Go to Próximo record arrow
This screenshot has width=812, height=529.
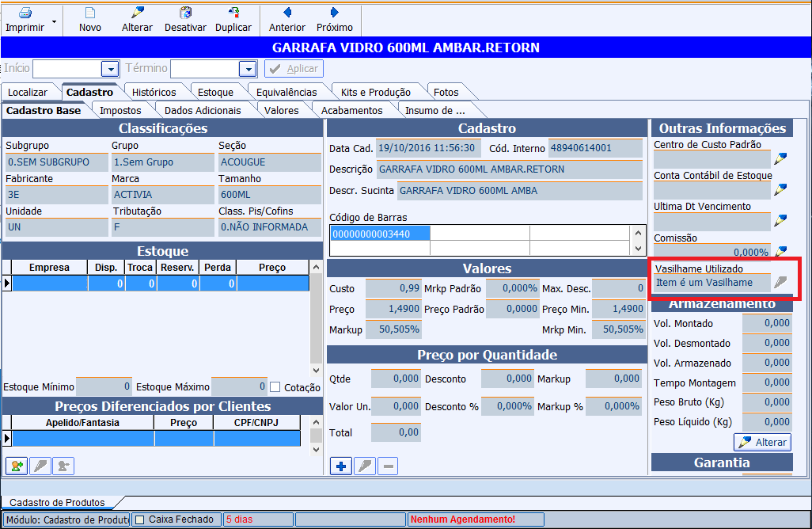pos(335,13)
